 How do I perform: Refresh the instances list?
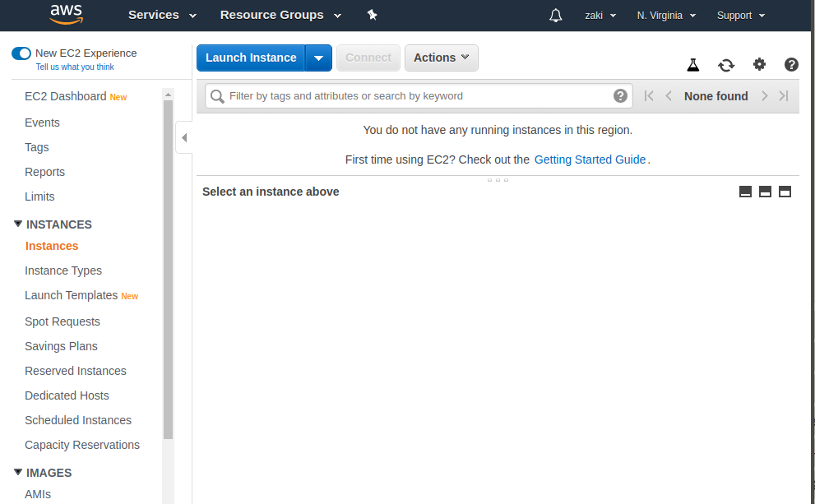click(x=726, y=65)
